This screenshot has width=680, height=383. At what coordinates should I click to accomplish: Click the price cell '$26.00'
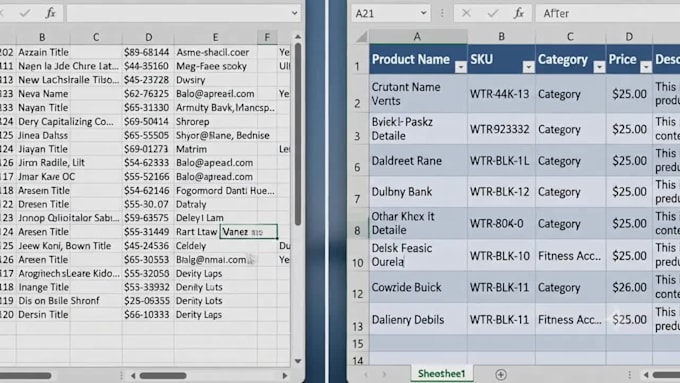coord(629,287)
